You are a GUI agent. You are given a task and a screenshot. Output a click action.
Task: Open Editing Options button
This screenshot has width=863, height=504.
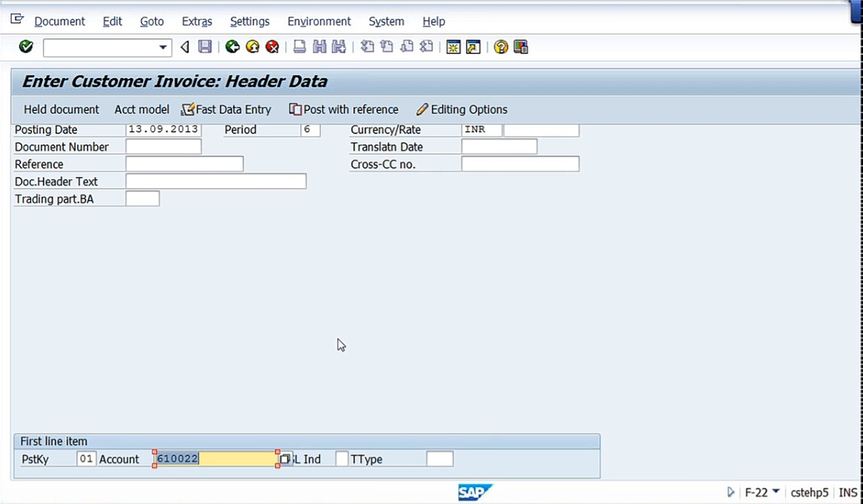[462, 110]
